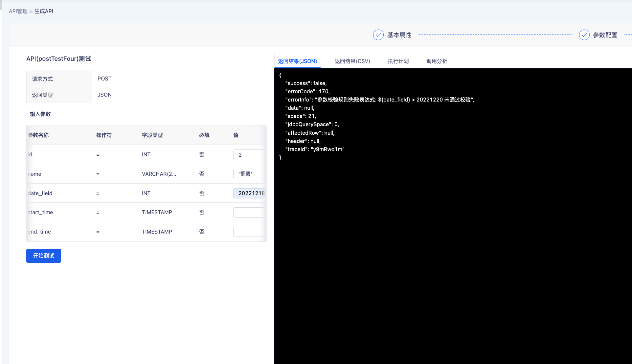632x364 pixels.
Task: Go to API管理 breadcrumb link
Action: [x=18, y=11]
